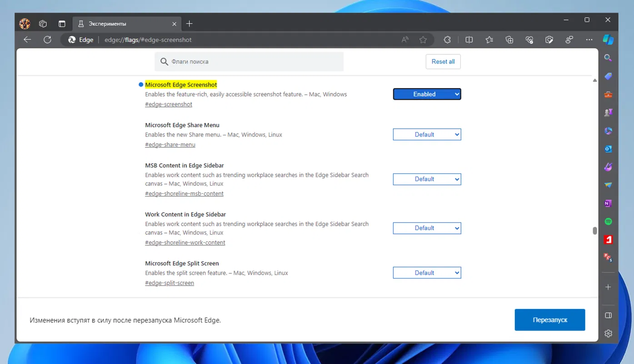Open Spotify in the sidebar
Image resolution: width=634 pixels, height=364 pixels.
608,221
